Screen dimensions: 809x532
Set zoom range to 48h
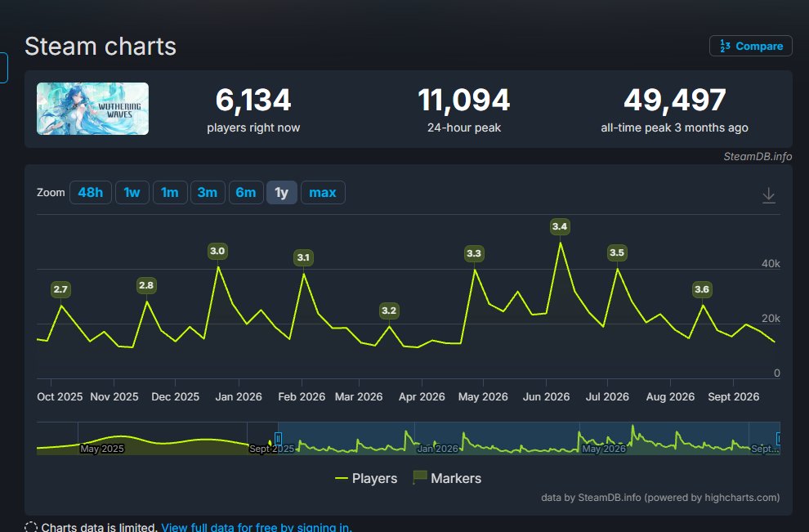pos(90,193)
